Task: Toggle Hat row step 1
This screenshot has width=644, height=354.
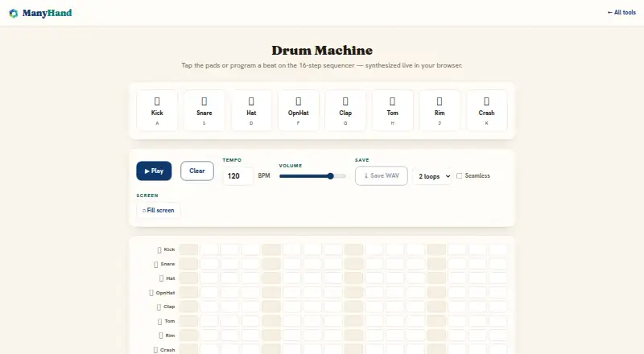Action: [x=188, y=278]
